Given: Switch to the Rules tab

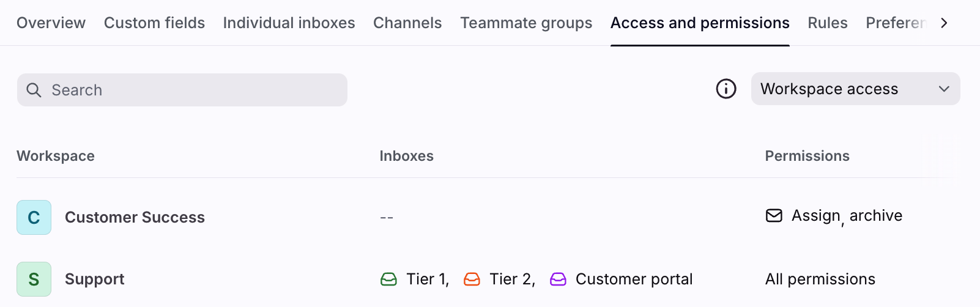Looking at the screenshot, I should tap(827, 23).
